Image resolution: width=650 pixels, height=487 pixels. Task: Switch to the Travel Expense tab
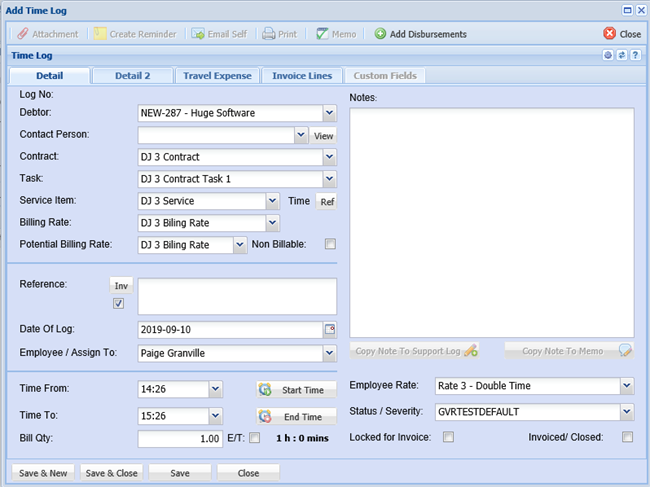pyautogui.click(x=217, y=76)
